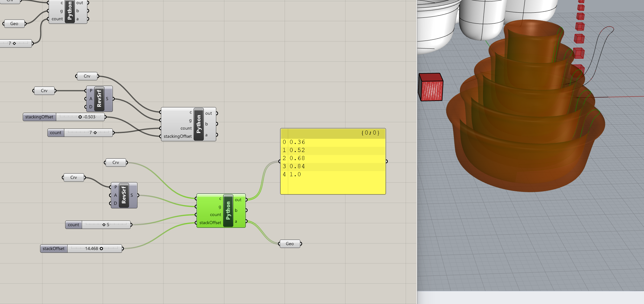
Task: Click the stackOffset slider handle at 14.468
Action: (x=101, y=249)
